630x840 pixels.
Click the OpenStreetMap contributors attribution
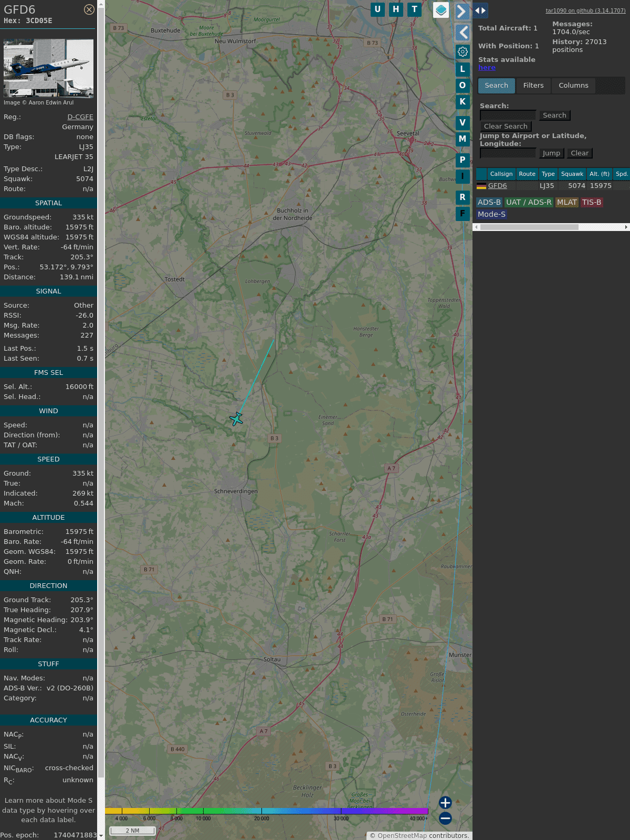pos(419,836)
